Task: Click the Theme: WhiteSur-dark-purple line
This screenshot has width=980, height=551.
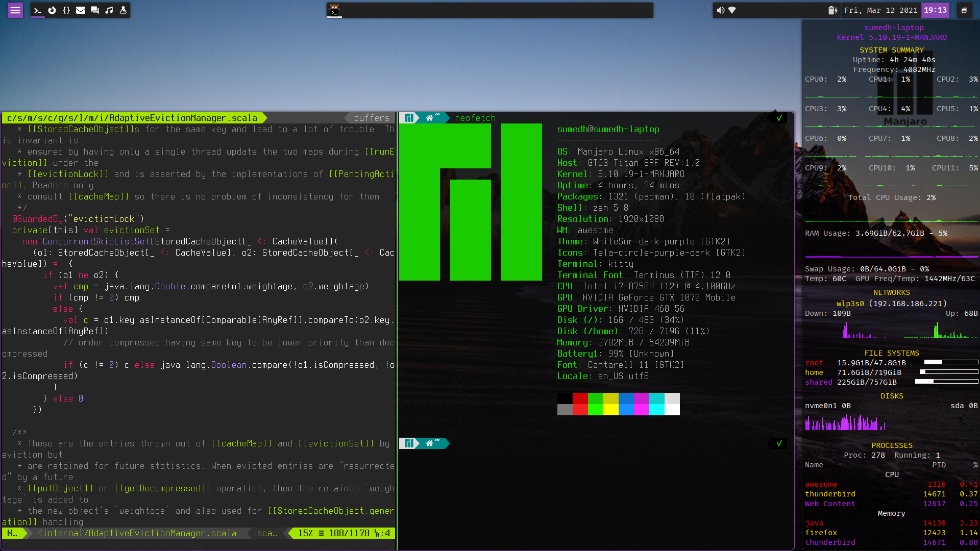Action: [644, 242]
